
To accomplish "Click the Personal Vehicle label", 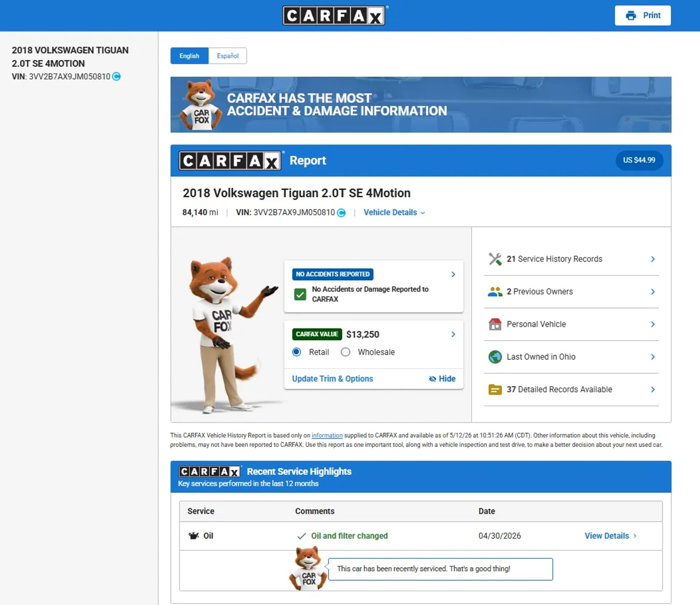I will (536, 324).
